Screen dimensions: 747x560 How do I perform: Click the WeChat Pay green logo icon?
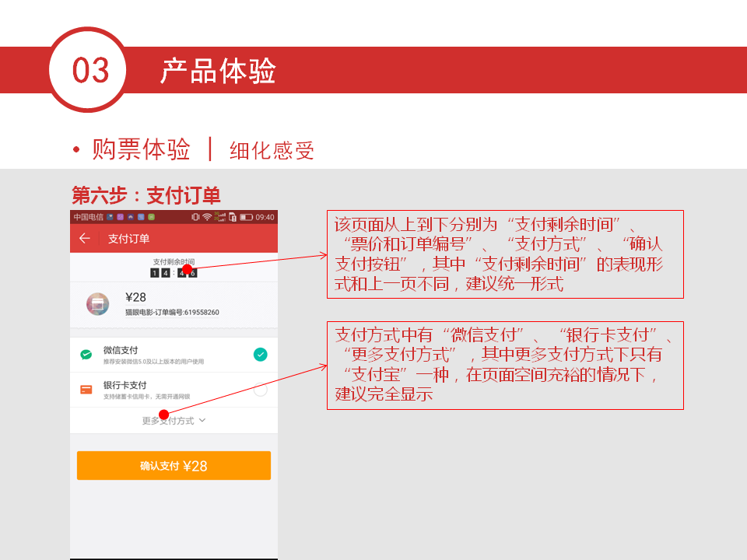(86, 355)
